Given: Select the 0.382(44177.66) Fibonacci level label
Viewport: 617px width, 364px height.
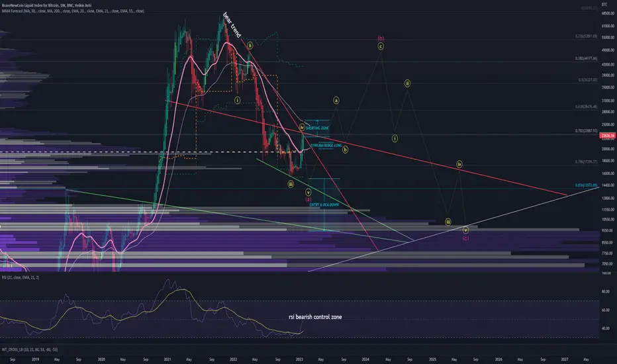Looking at the screenshot, I should click(x=587, y=58).
